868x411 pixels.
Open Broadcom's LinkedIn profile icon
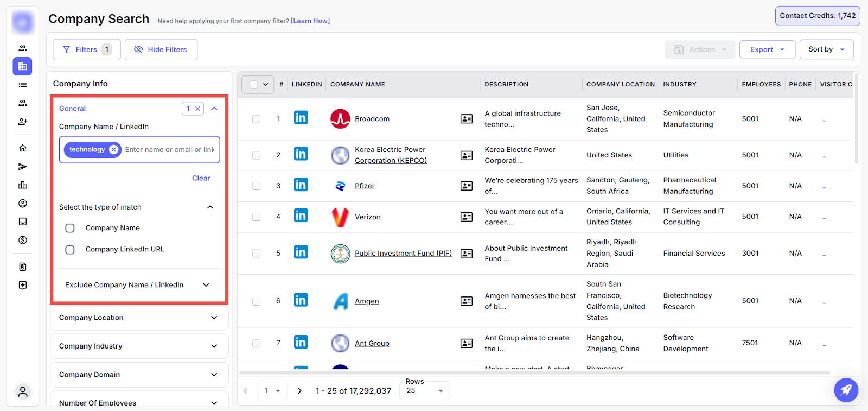tap(301, 118)
